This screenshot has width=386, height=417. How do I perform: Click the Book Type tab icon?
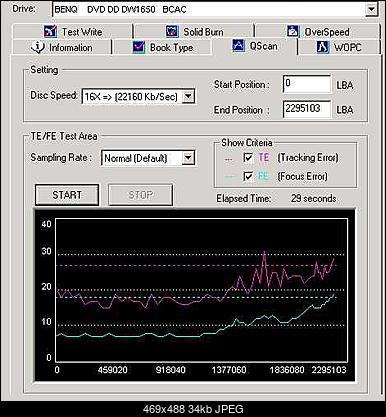pos(138,47)
